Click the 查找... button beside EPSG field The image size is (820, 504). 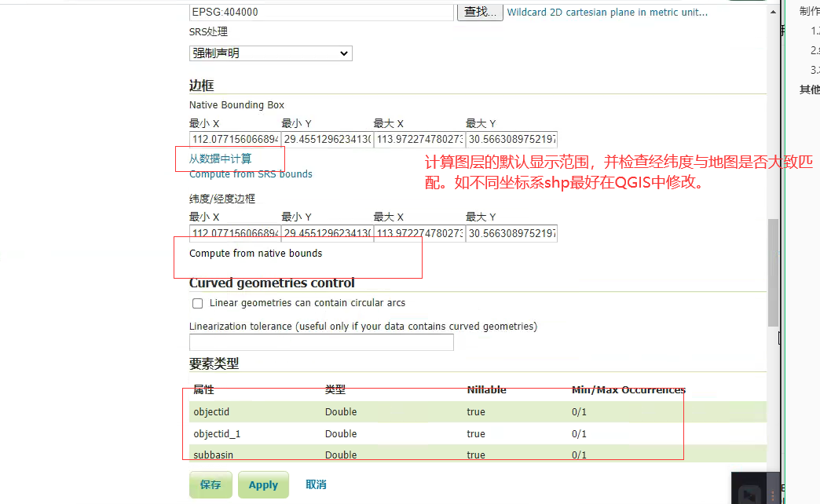pos(480,12)
